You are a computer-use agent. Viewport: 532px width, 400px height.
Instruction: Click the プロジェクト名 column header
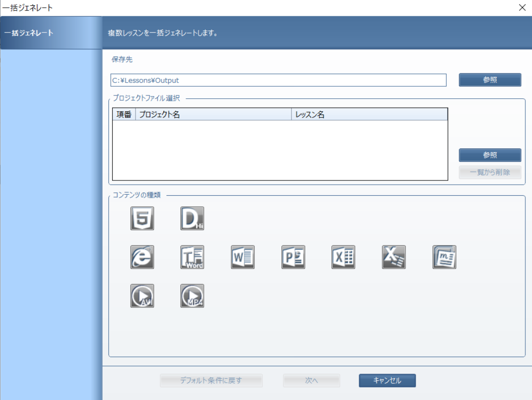[x=213, y=115]
